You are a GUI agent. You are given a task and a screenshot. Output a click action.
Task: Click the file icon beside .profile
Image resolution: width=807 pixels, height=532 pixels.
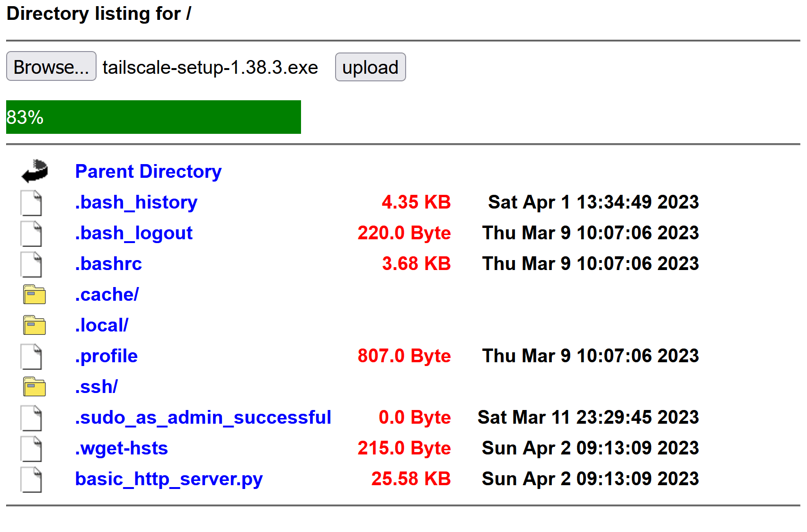pos(31,356)
